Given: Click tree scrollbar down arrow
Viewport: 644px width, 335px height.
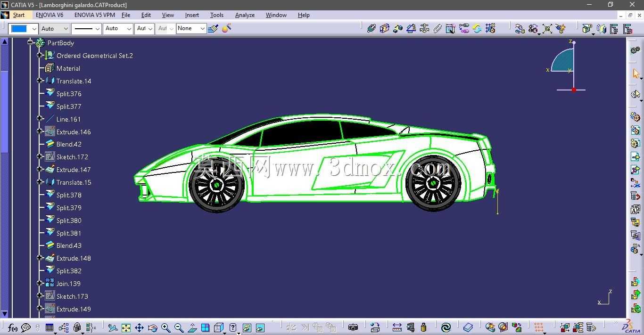Looking at the screenshot, I should (4, 313).
